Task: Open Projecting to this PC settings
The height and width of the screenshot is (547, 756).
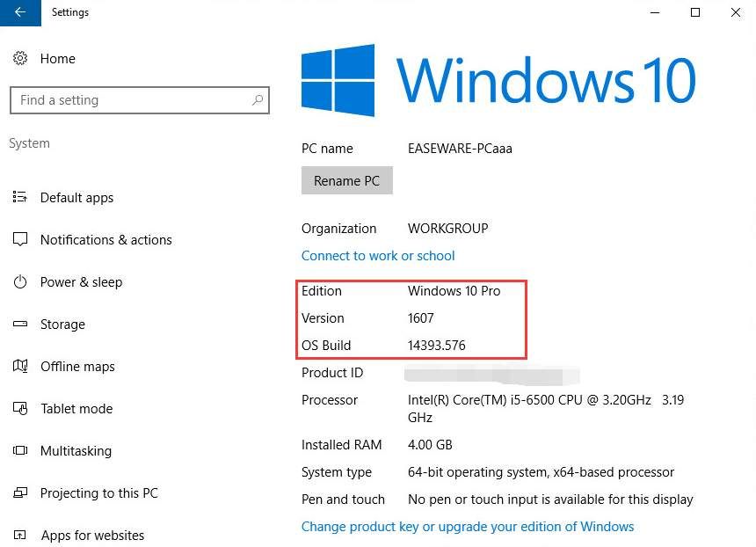Action: [98, 493]
